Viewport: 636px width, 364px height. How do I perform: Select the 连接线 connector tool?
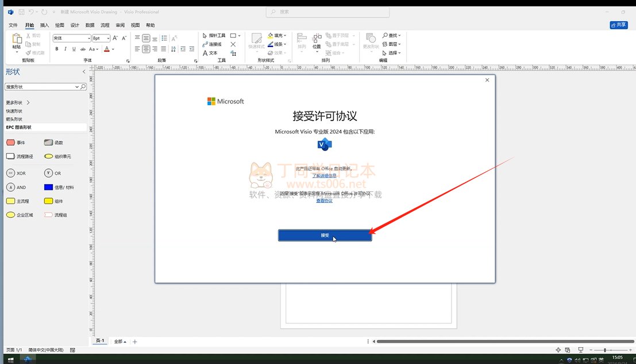pos(211,44)
